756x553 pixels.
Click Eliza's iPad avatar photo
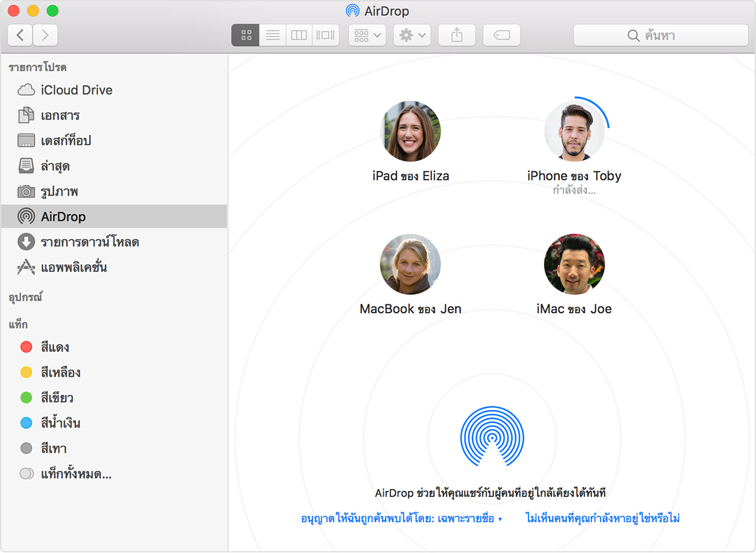(x=410, y=131)
